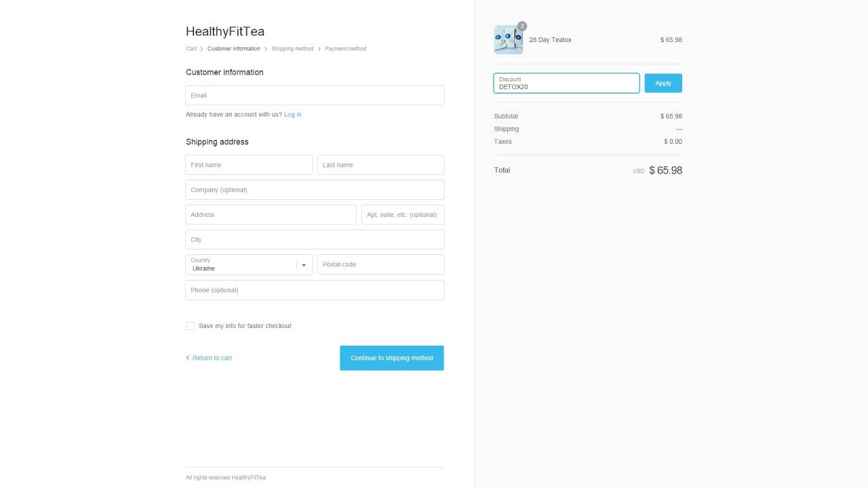Click the Postal code field

click(x=380, y=265)
